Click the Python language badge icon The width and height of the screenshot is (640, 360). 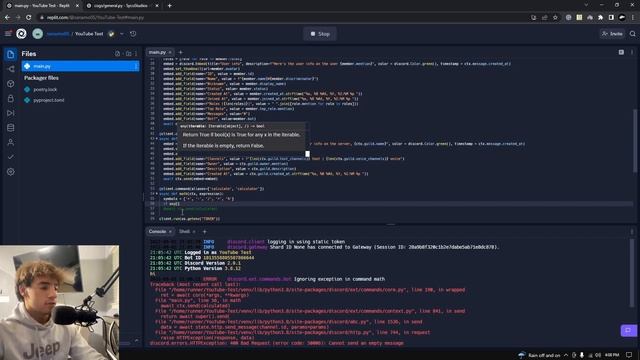click(111, 34)
